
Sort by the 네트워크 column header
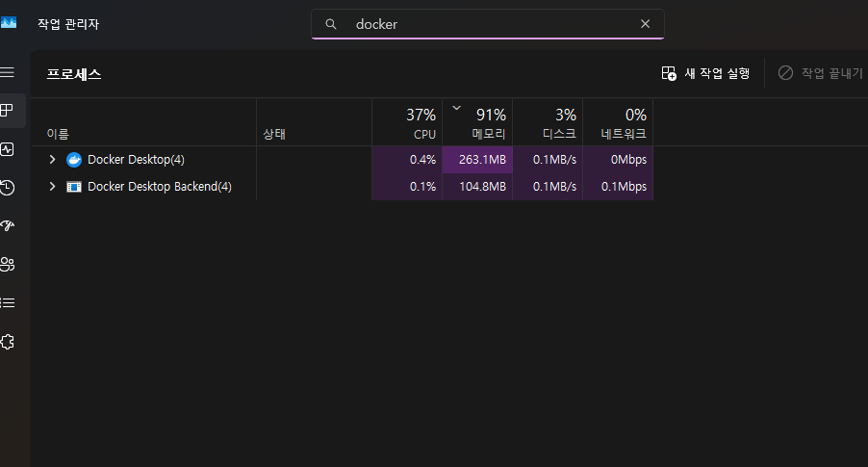click(x=618, y=122)
